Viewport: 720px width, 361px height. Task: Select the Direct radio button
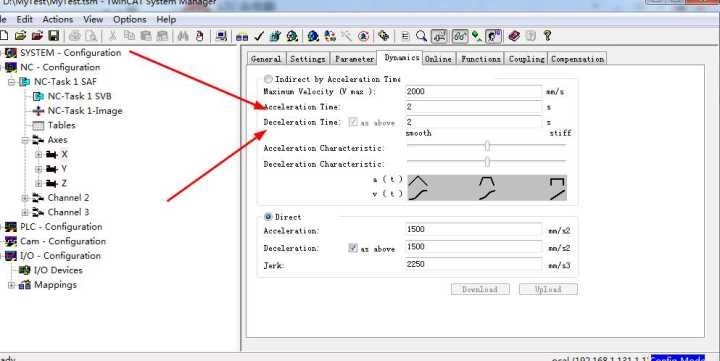click(x=268, y=217)
